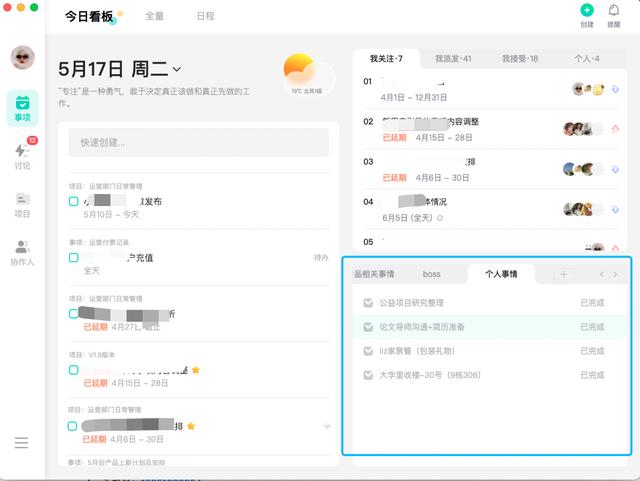The image size is (640, 481).
Task: Open the 5月17日 周二 date dropdown
Action: click(177, 69)
